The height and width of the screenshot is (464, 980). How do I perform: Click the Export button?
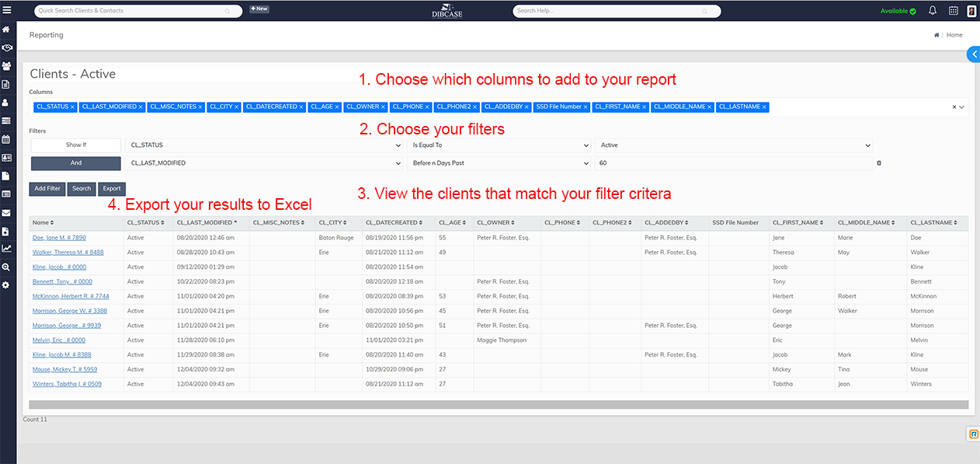[x=112, y=189]
